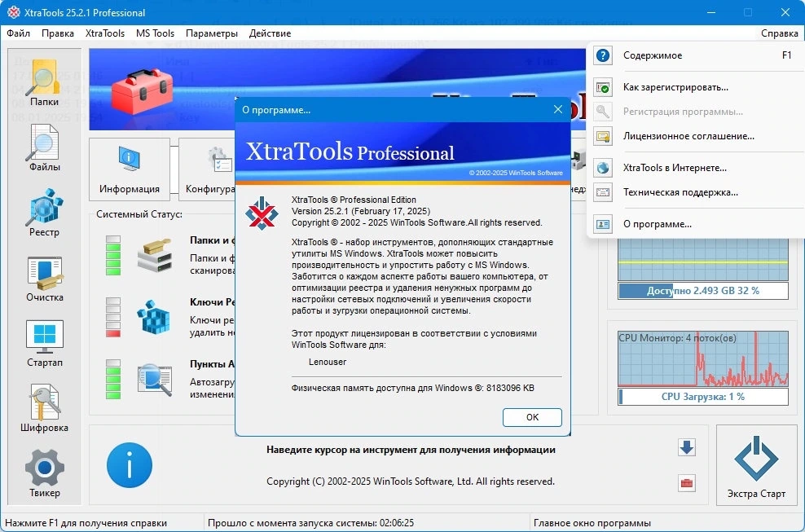Click the CPU Монитор graph
Image resolution: width=805 pixels, height=532 pixels.
tap(703, 358)
